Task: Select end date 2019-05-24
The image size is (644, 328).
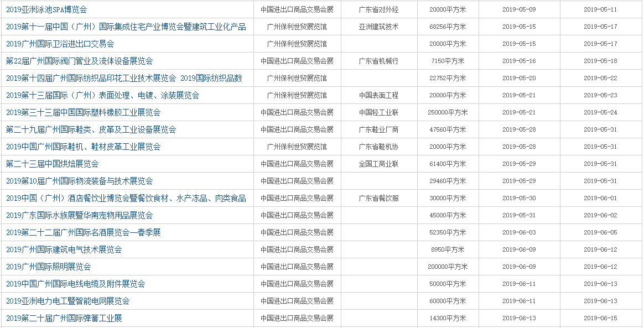Action: click(x=600, y=112)
